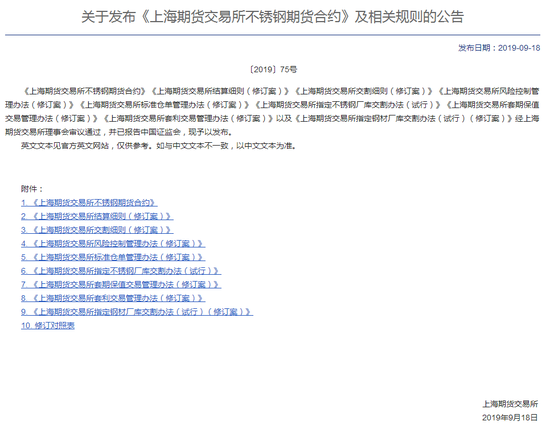The image size is (550, 438).
Task: Open attachment 3 交割细则(修订案) link
Action: (97, 230)
